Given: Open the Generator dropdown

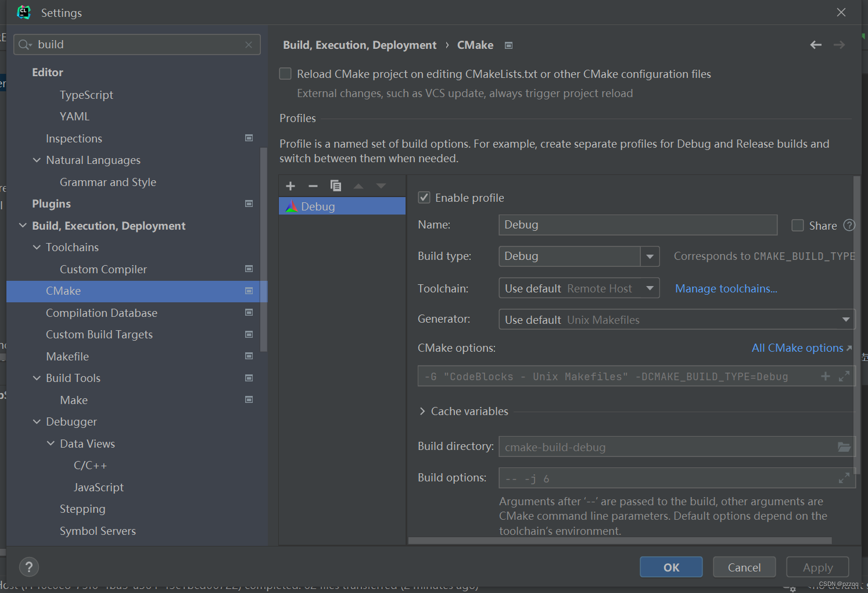Looking at the screenshot, I should click(x=846, y=319).
